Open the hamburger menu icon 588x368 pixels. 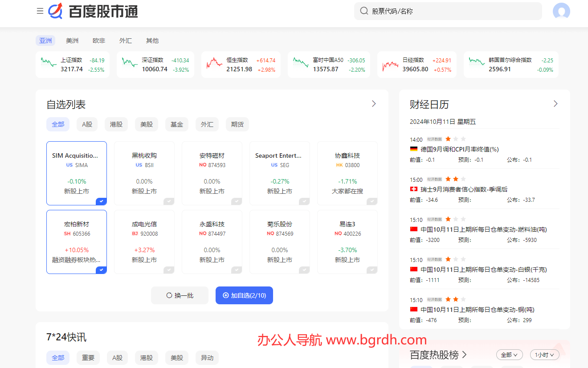pos(40,11)
